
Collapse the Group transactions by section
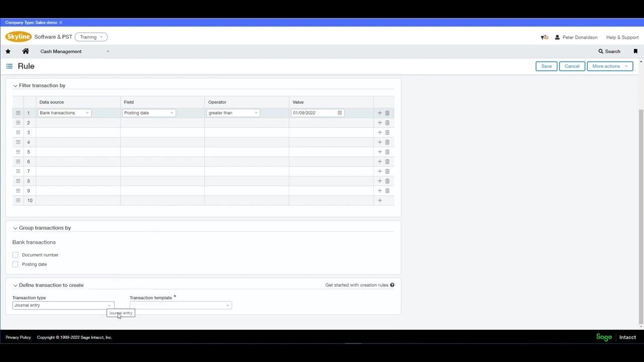click(x=15, y=228)
